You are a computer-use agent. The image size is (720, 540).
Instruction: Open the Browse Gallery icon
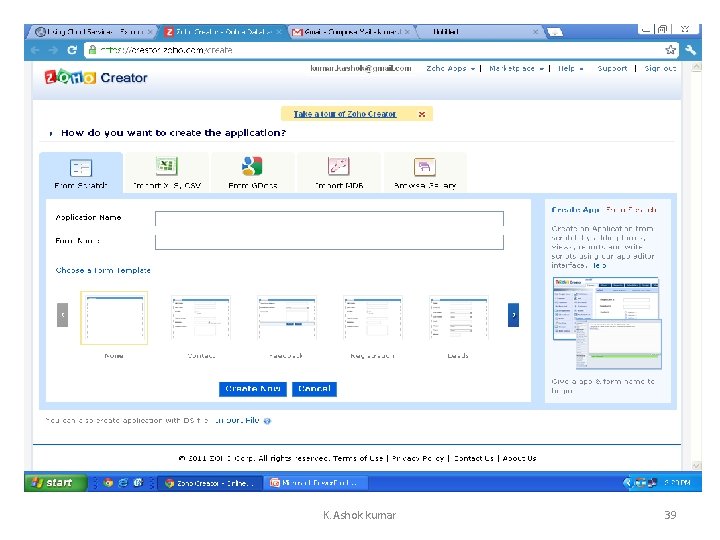coord(425,167)
